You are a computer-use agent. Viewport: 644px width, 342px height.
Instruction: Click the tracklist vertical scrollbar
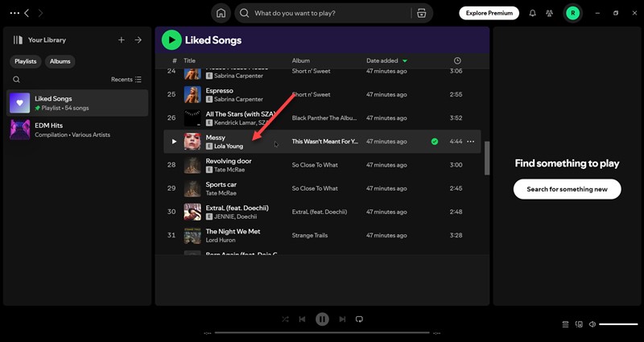pyautogui.click(x=487, y=158)
